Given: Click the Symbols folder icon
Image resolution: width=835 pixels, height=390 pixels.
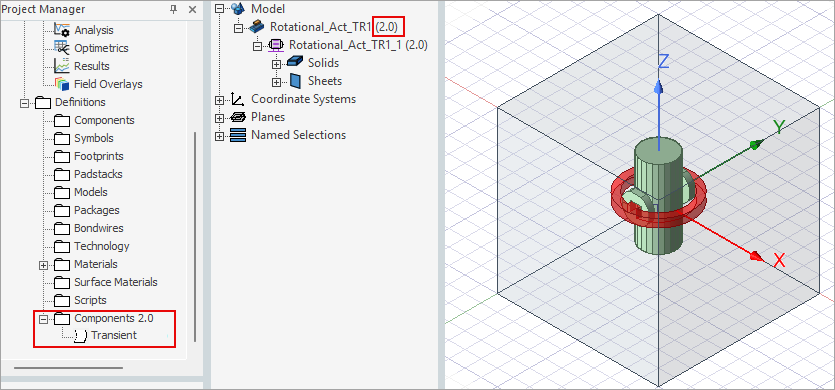Looking at the screenshot, I should click(62, 139).
